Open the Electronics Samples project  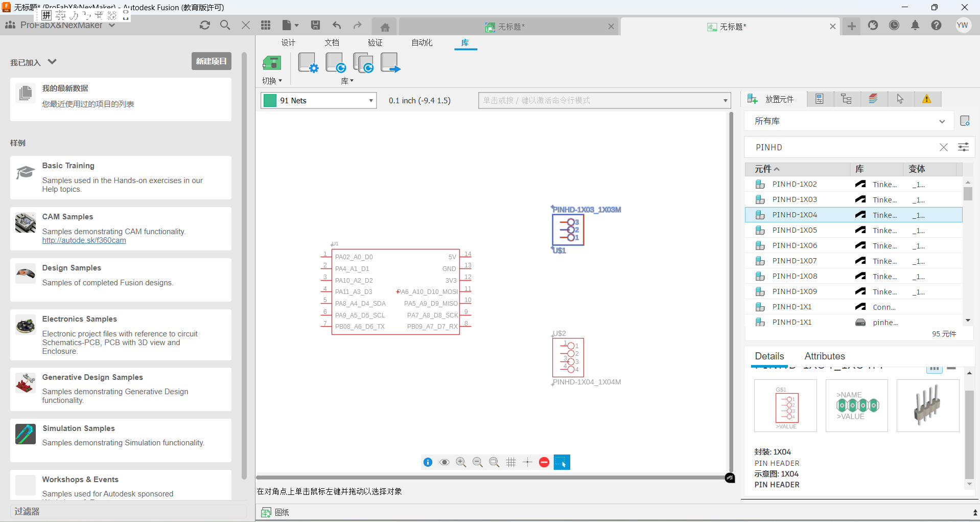click(121, 334)
